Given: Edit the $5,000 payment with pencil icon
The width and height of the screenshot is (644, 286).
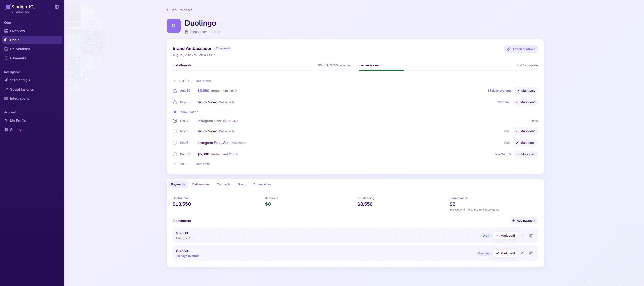Looking at the screenshot, I should [x=522, y=236].
